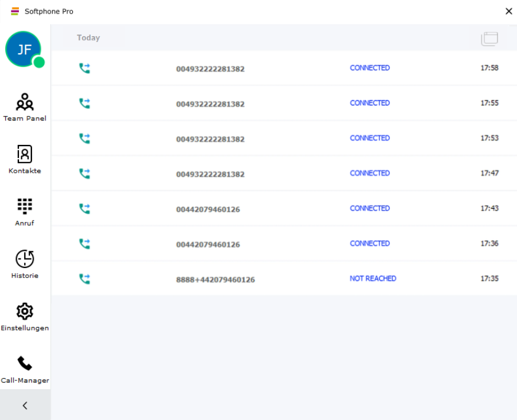517x420 pixels.
Task: Collapse the sidebar with the left chevron
Action: click(25, 406)
